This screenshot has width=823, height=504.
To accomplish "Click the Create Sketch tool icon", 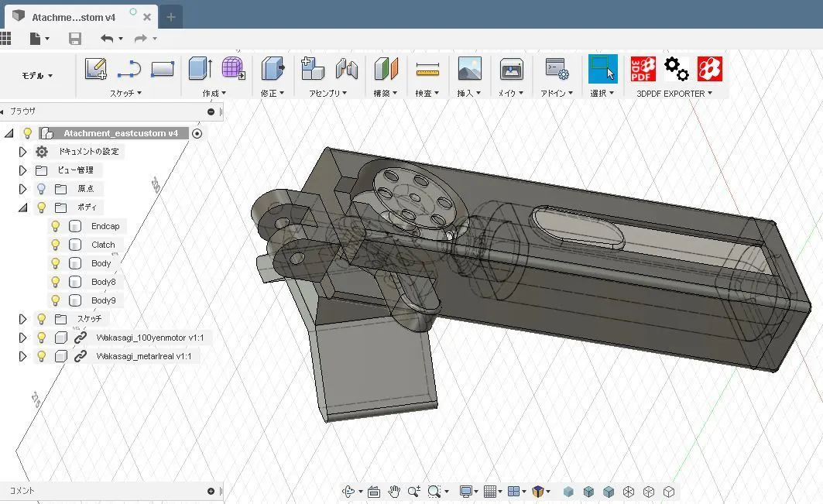I will coord(96,70).
